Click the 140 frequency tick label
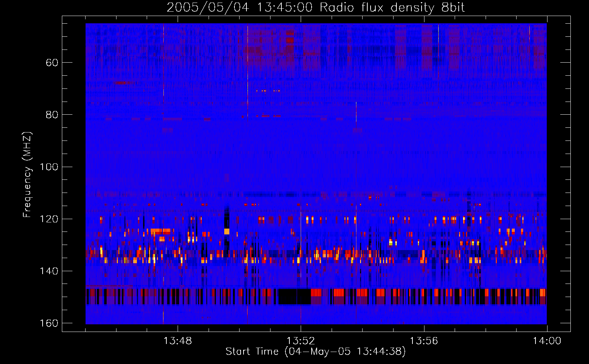 click(49, 271)
